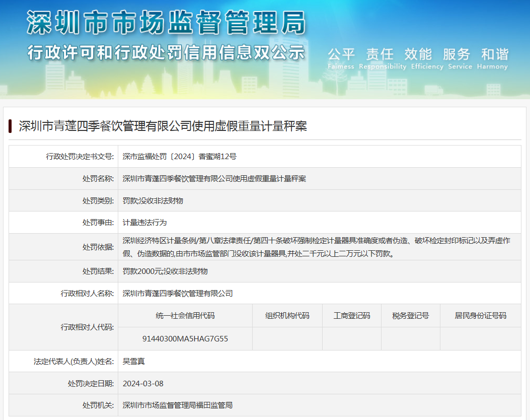Click legal representative name 吴雪真
530x420 pixels.
coord(134,361)
